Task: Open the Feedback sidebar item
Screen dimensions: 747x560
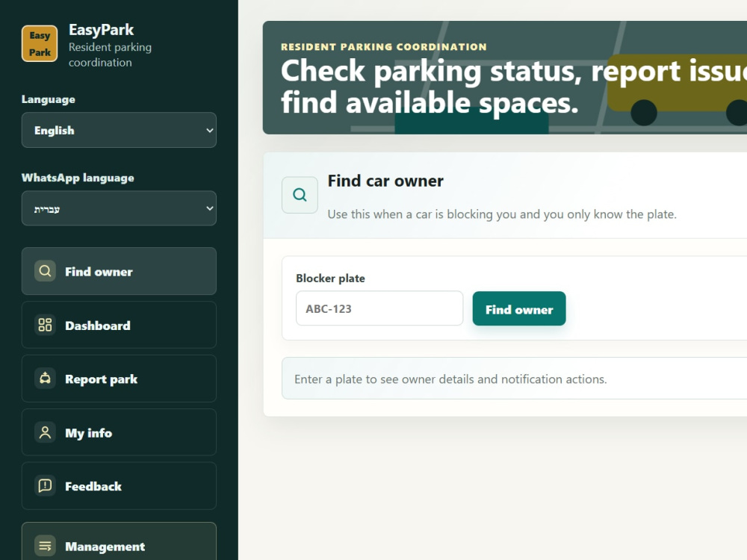Action: 119,486
